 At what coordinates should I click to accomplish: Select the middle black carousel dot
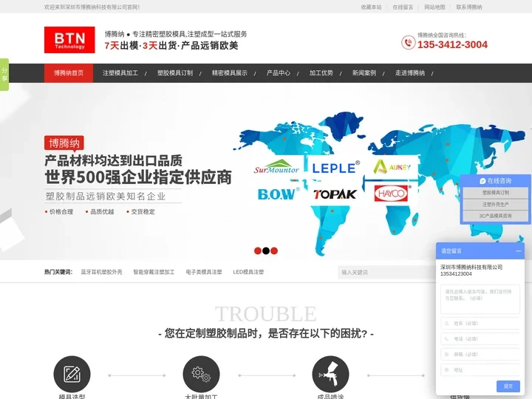pyautogui.click(x=266, y=250)
